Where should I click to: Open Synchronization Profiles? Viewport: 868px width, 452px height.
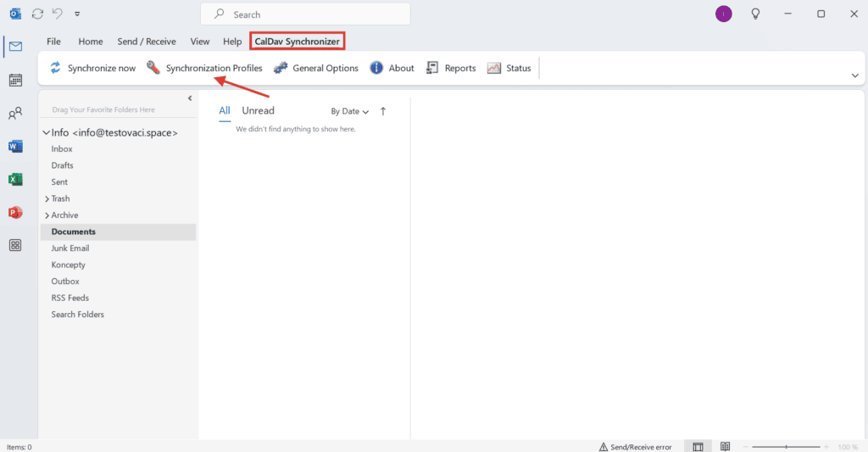coord(204,68)
